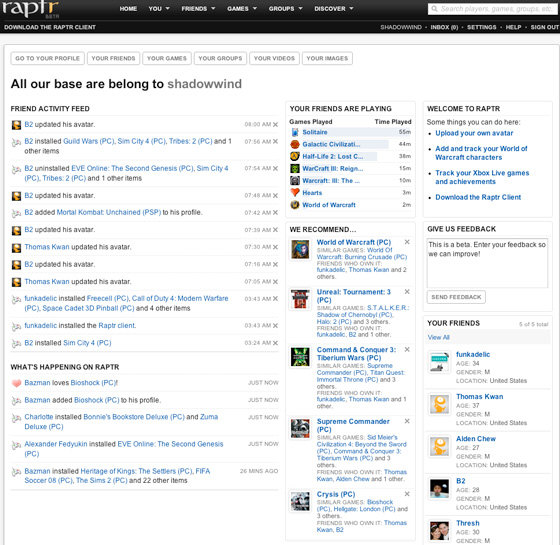Open Thresh's profile name link

click(x=468, y=523)
